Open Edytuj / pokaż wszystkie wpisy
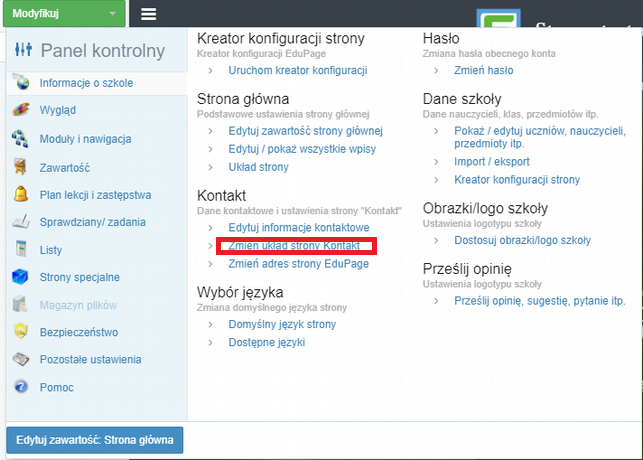The height and width of the screenshot is (460, 643). [x=302, y=149]
